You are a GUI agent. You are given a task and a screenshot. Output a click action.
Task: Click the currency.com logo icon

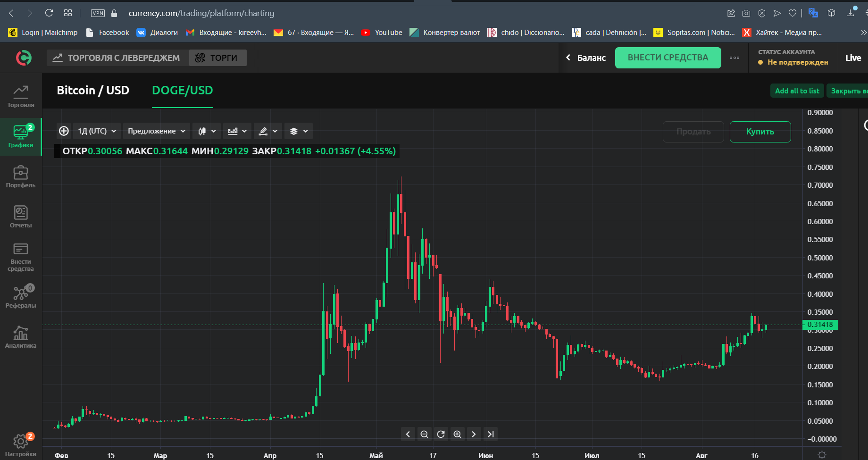(24, 58)
